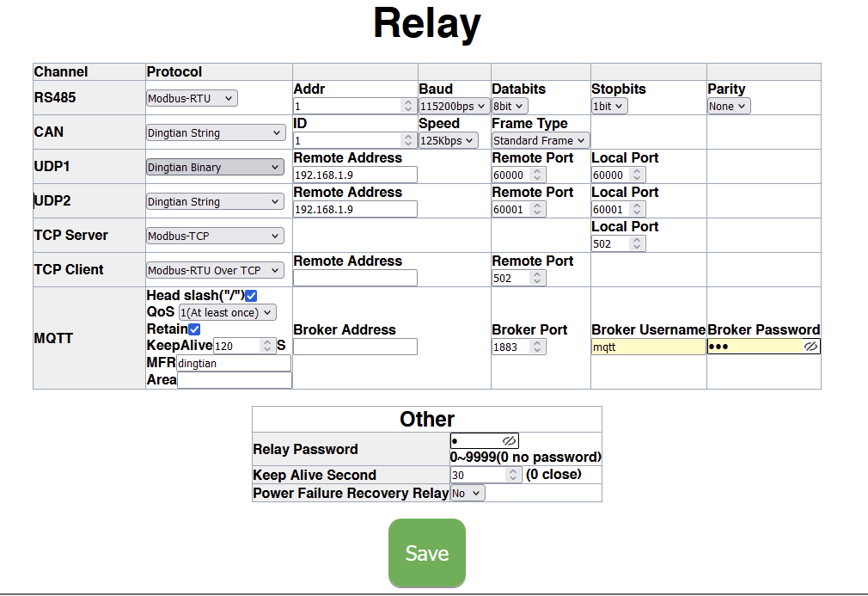
Task: Expand the RS485 Baud rate dropdown
Action: (x=454, y=107)
